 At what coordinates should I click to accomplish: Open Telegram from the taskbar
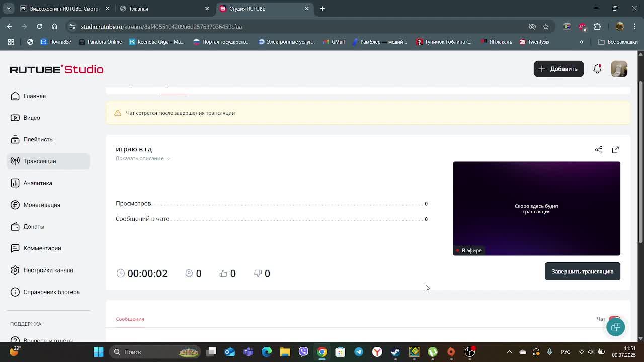pos(359,352)
